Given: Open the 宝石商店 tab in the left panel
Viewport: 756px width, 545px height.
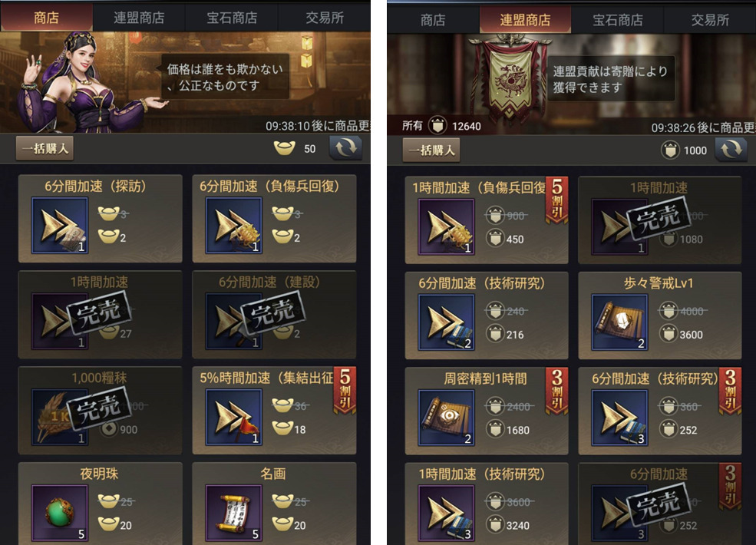Looking at the screenshot, I should (232, 18).
